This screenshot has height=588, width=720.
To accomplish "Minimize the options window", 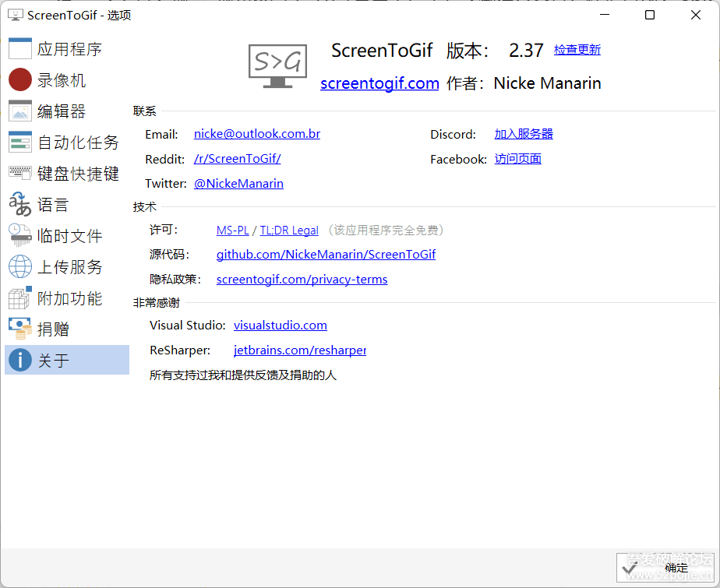I will [605, 15].
